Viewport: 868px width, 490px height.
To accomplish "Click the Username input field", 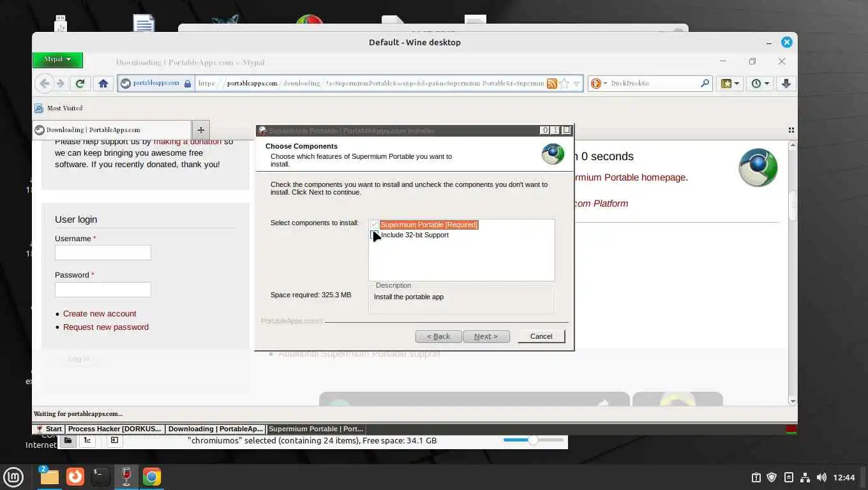I will coord(103,253).
